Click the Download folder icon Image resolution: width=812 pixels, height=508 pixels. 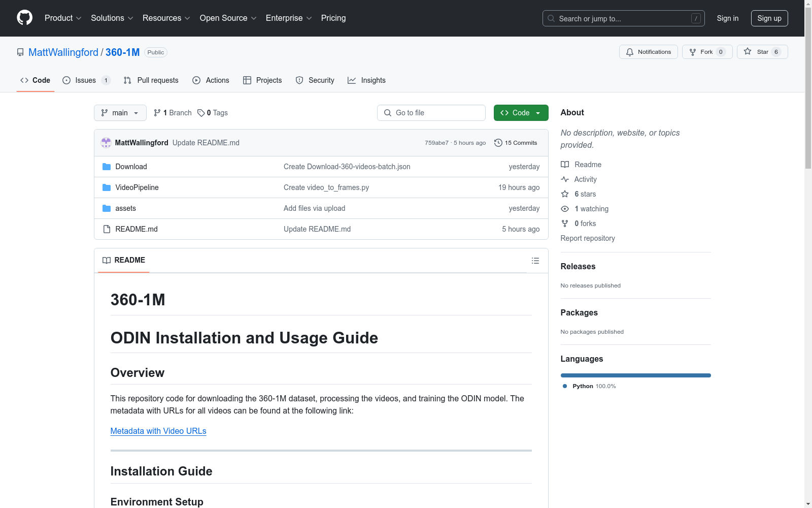(107, 167)
